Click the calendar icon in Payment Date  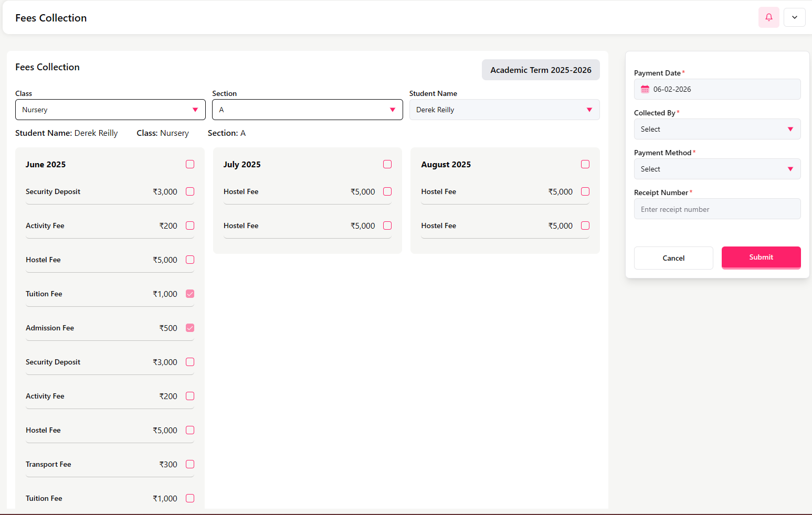click(645, 89)
